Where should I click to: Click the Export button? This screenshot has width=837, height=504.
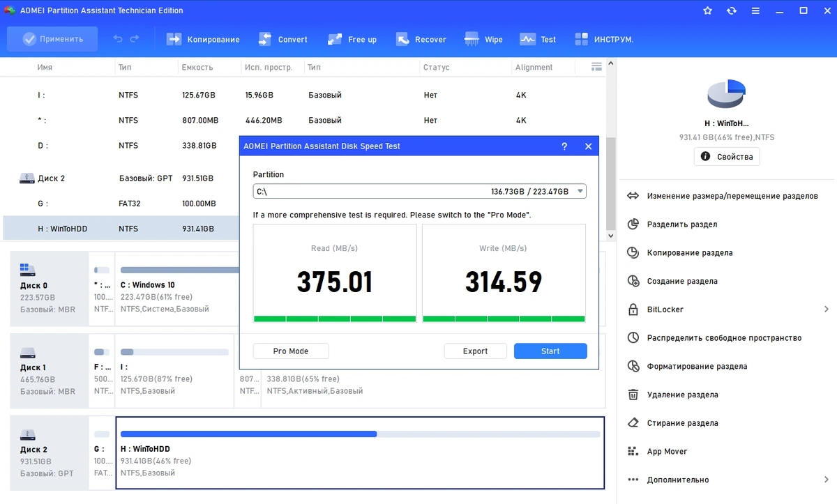[x=475, y=351]
